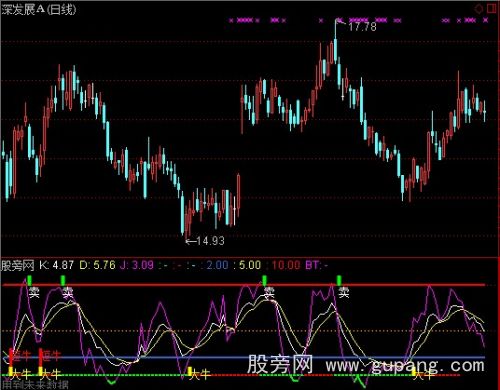
Task: Click the 深发展A (日线) chart title
Action: [x=39, y=10]
